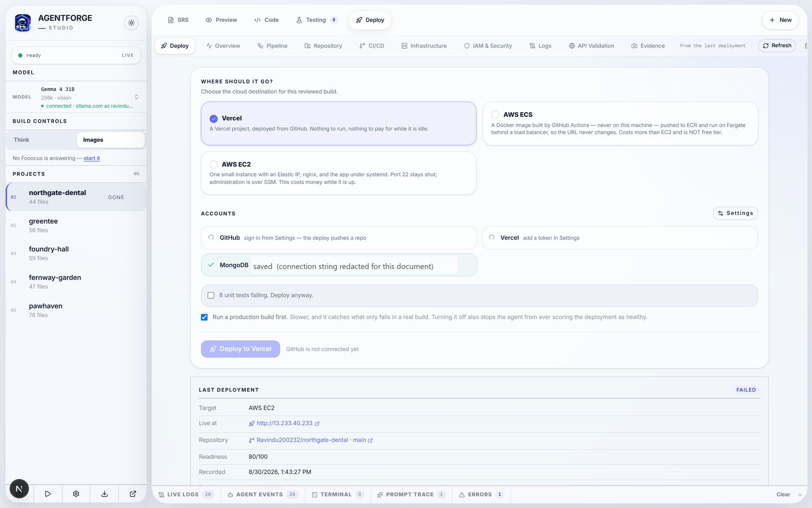Click the open-external icon in sidebar footer
Viewport: 812px width, 508px height.
133,494
